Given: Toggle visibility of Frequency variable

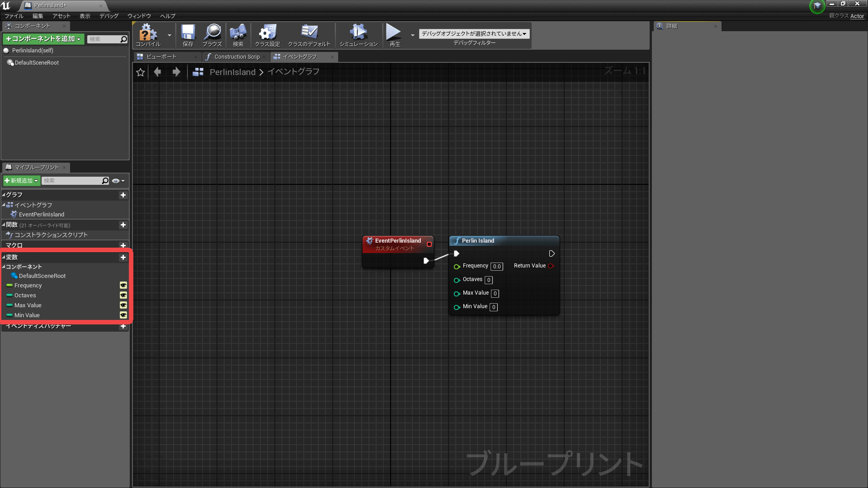Looking at the screenshot, I should point(123,286).
